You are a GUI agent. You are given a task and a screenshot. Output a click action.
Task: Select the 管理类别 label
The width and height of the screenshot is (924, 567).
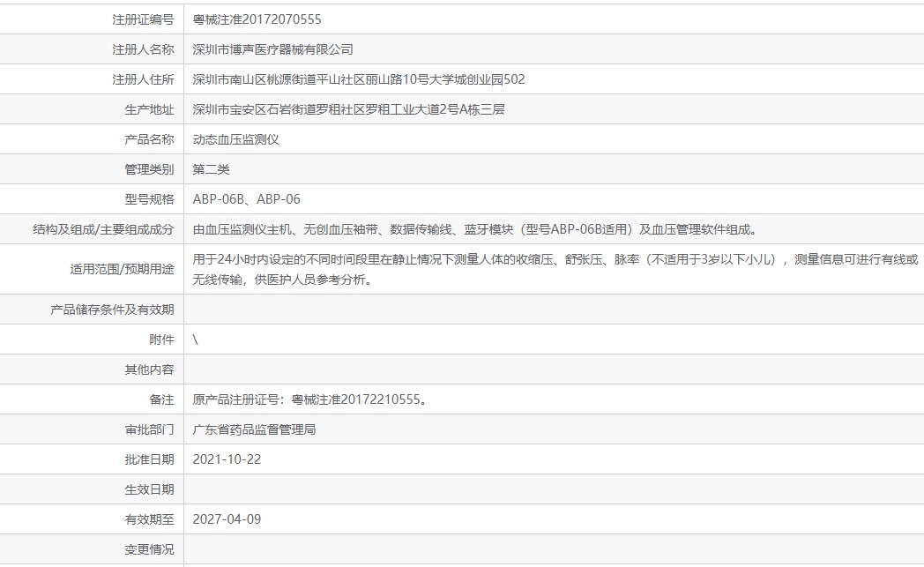149,169
